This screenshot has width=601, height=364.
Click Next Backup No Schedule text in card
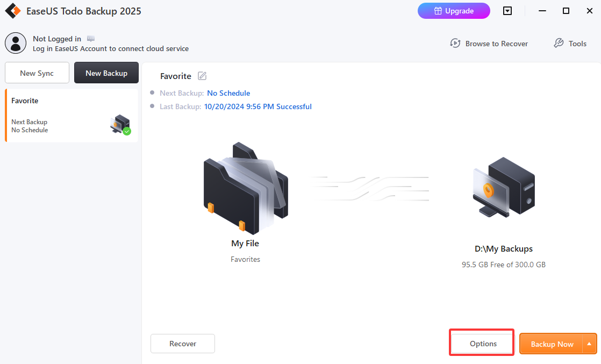30,126
